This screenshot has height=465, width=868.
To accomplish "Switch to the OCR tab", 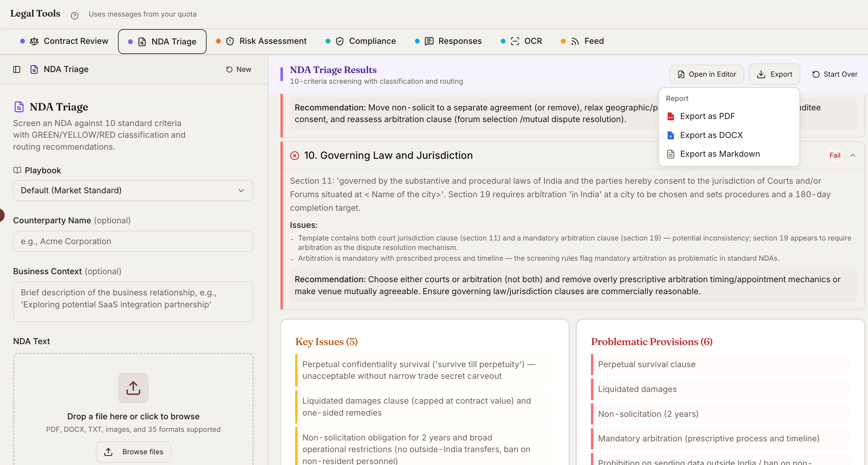I will tap(522, 41).
